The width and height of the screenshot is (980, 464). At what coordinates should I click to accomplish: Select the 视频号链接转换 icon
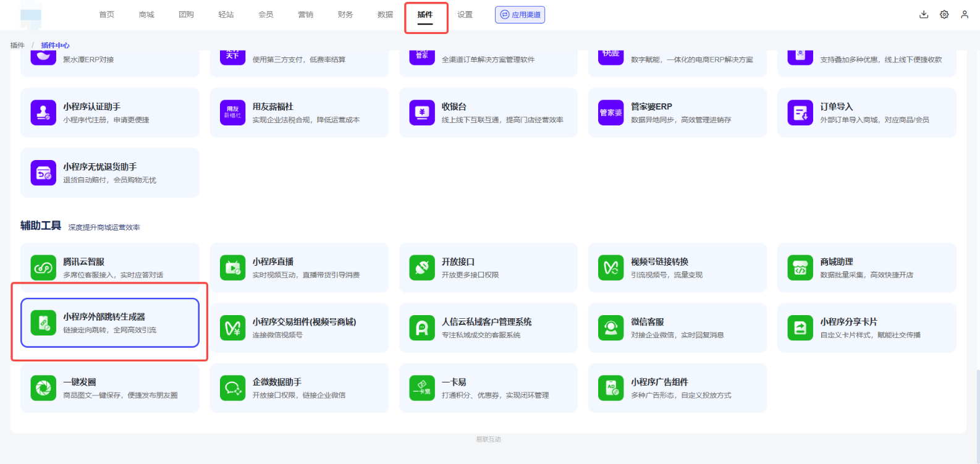pos(610,268)
